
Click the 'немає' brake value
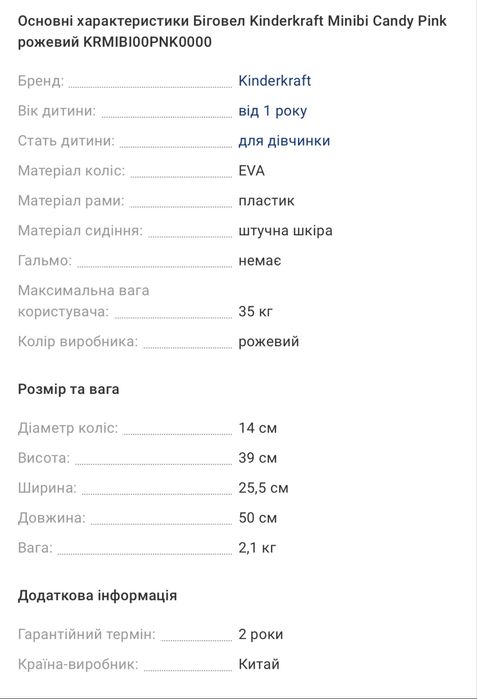(260, 260)
